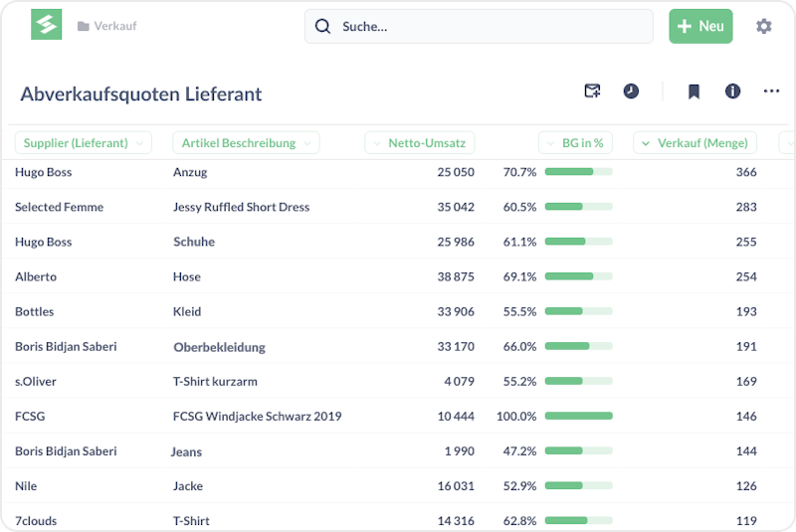The image size is (796, 532).
Task: Click the 4 079 Netto-Umsatz value
Action: coord(460,382)
